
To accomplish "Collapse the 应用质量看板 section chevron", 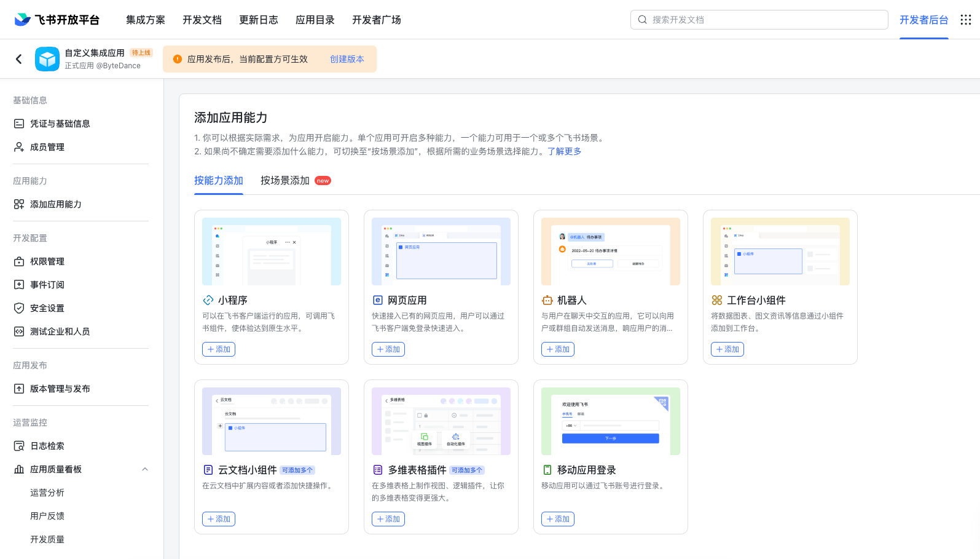I will (x=145, y=469).
